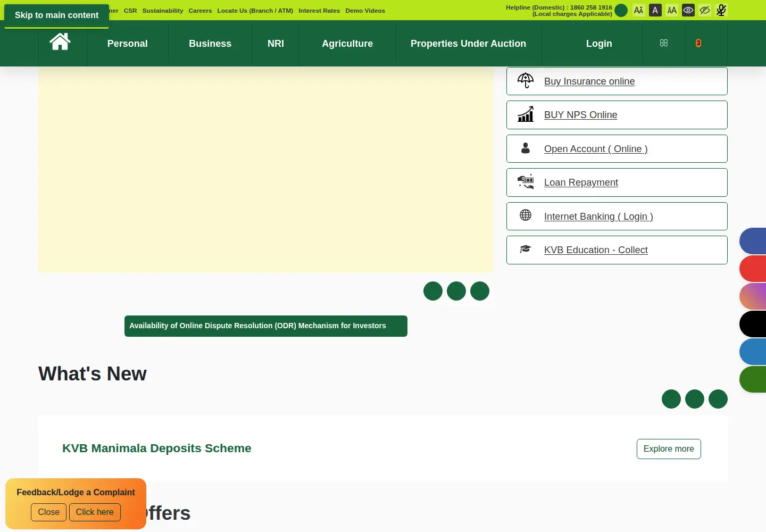Open the CSR link
Screen dimensions: 766x532
point(130,11)
